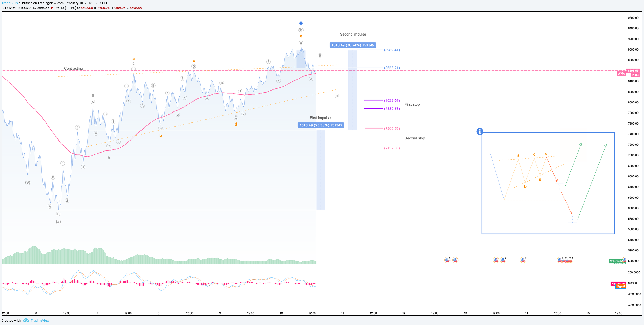This screenshot has height=325, width=644.
Task: Select the Second stop text annotation
Action: (415, 138)
